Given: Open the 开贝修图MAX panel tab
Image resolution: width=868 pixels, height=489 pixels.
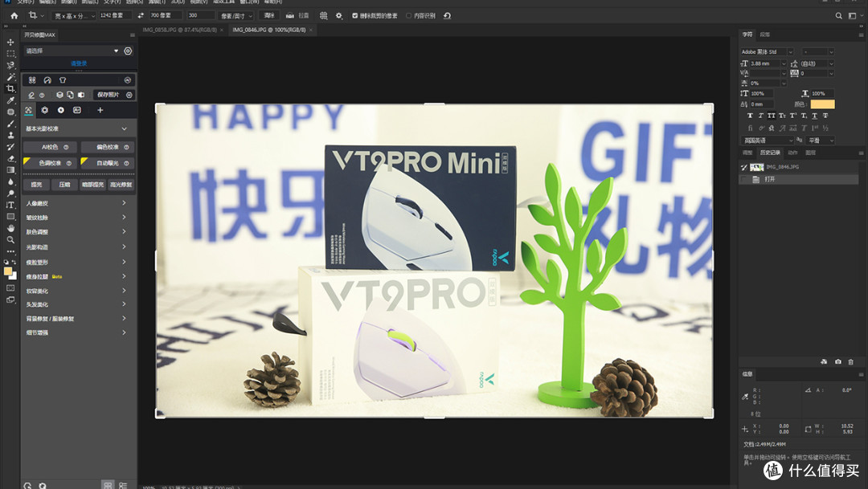Looking at the screenshot, I should [40, 35].
